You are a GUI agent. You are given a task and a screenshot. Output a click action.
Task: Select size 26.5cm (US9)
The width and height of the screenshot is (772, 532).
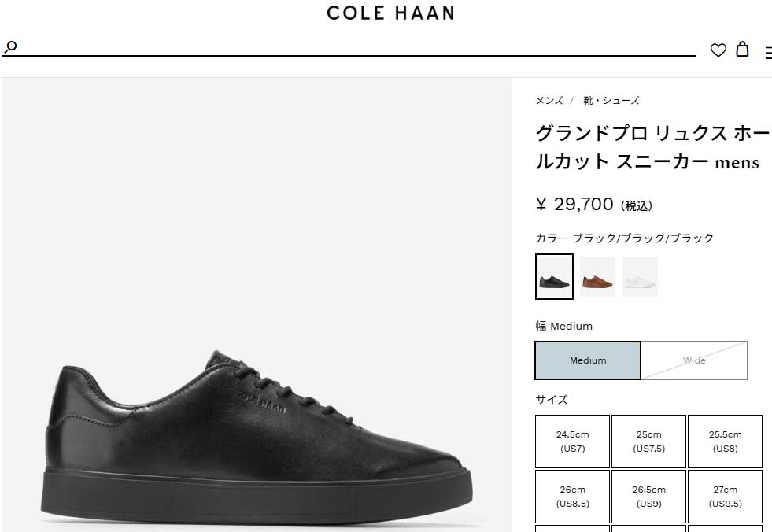[x=648, y=497]
